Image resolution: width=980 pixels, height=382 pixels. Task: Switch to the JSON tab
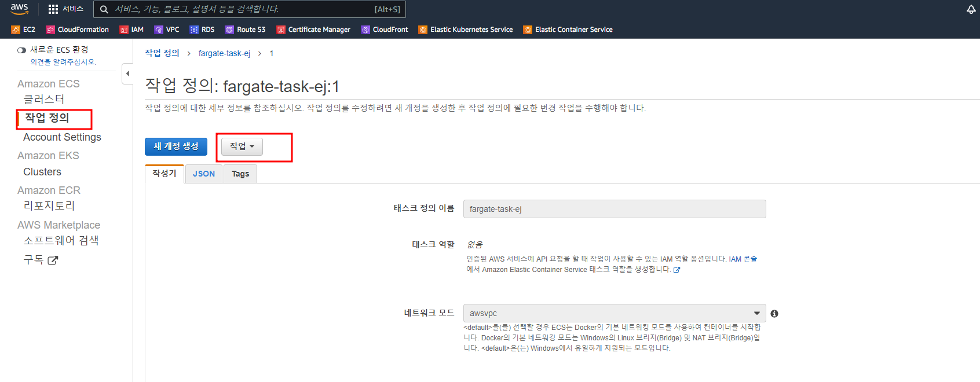(x=204, y=174)
